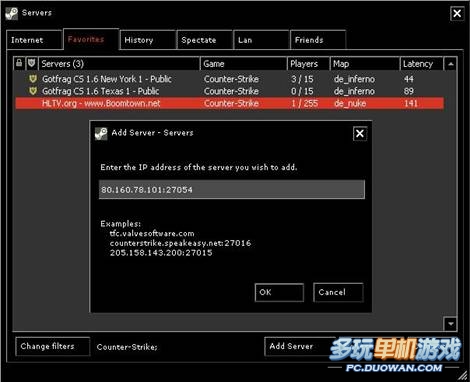The width and height of the screenshot is (470, 382).
Task: Sort list by Players column header
Action: click(308, 63)
